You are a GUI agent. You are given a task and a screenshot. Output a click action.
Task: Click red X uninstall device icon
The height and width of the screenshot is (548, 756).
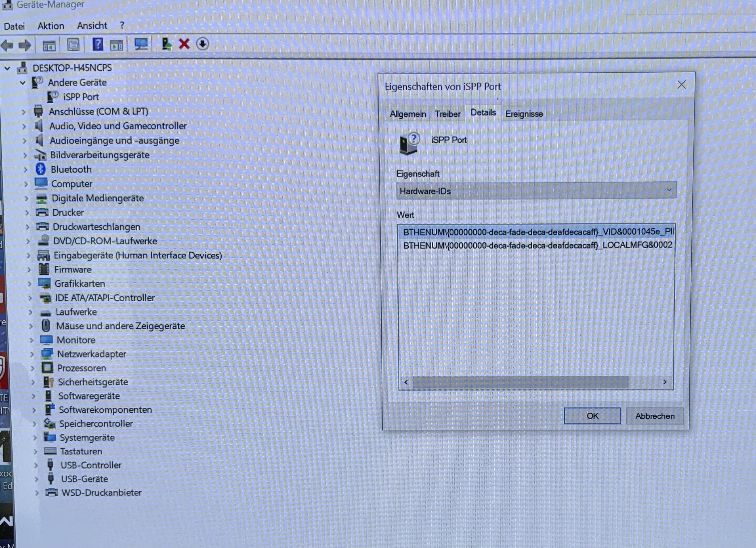184,44
